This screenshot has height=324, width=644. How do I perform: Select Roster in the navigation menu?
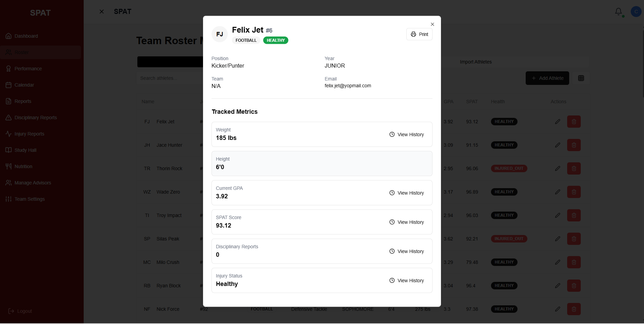click(x=21, y=52)
